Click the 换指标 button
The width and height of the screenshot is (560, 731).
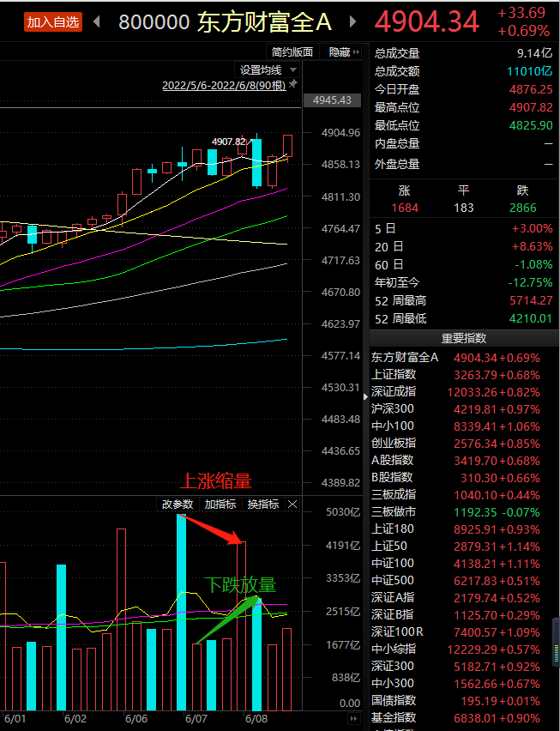(x=263, y=504)
